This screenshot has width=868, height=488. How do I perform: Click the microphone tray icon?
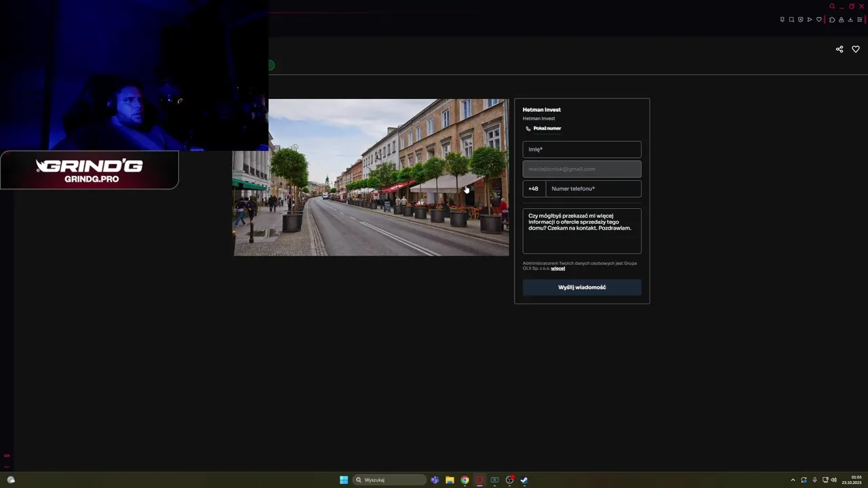coord(814,480)
